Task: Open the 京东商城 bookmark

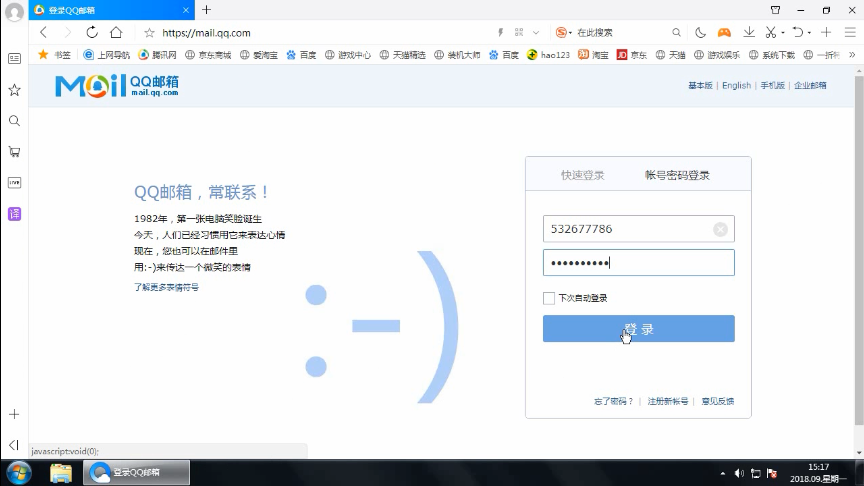Action: coord(208,55)
